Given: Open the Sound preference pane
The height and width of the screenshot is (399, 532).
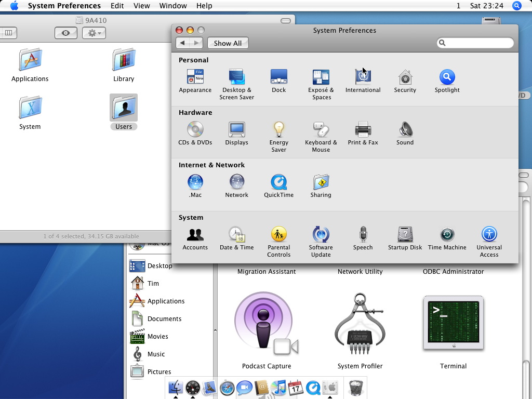Looking at the screenshot, I should pyautogui.click(x=405, y=134).
